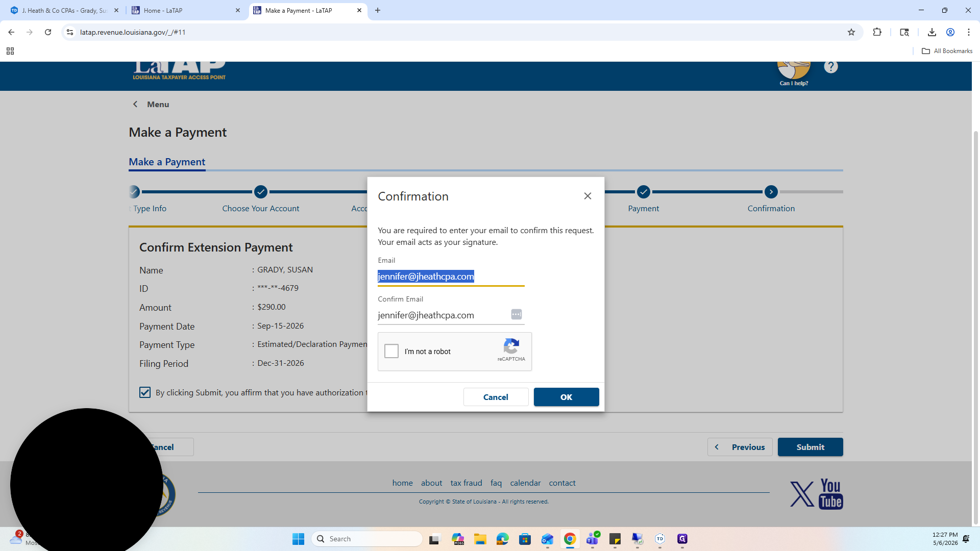Open the Chrome profile icon
980x551 pixels.
[x=950, y=32]
